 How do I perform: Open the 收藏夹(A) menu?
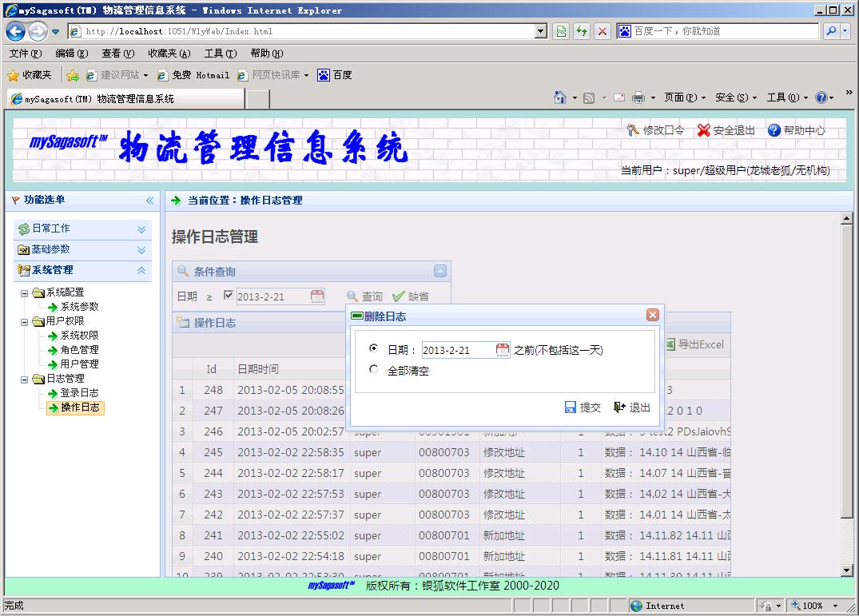[x=169, y=53]
